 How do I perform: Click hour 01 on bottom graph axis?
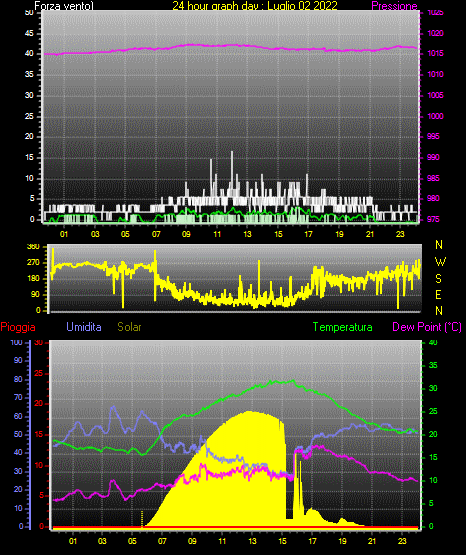click(x=73, y=541)
